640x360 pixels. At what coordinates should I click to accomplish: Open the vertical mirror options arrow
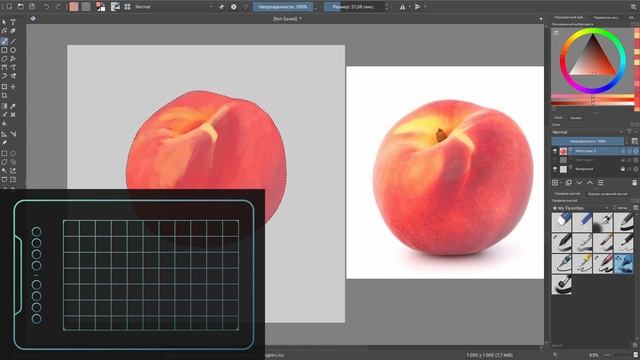click(425, 7)
